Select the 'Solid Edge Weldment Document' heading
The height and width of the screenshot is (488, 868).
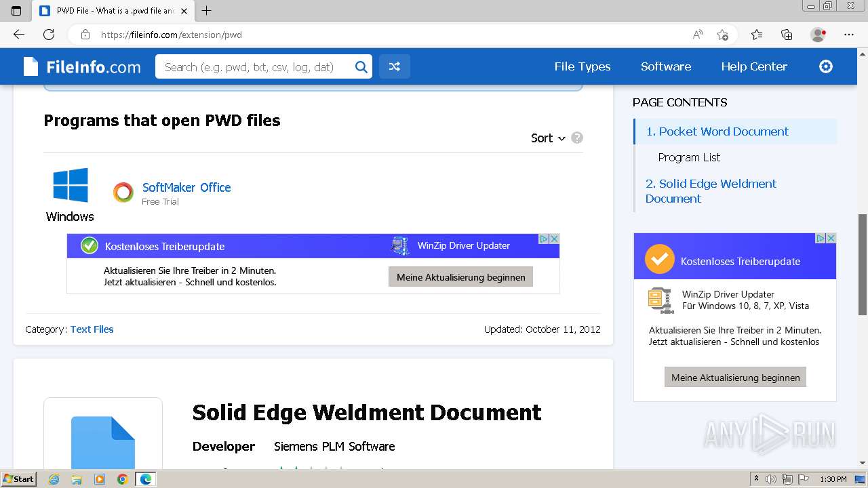[x=367, y=412]
